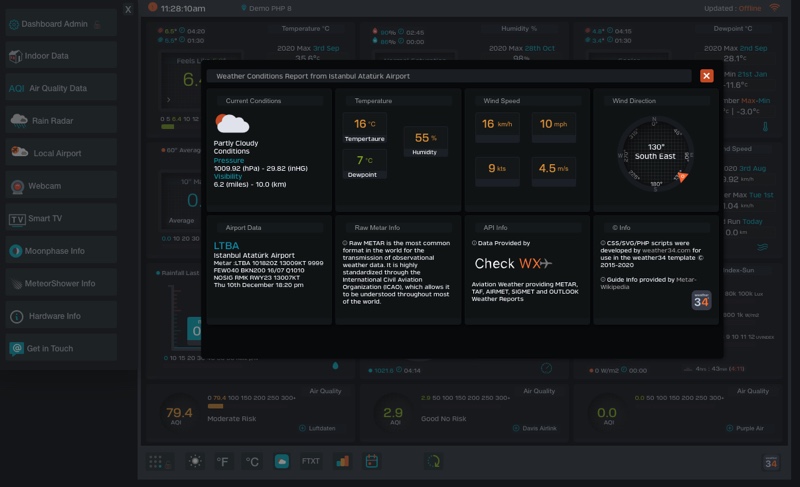This screenshot has height=487, width=800.
Task: Click the 55 % humidity value
Action: [426, 138]
